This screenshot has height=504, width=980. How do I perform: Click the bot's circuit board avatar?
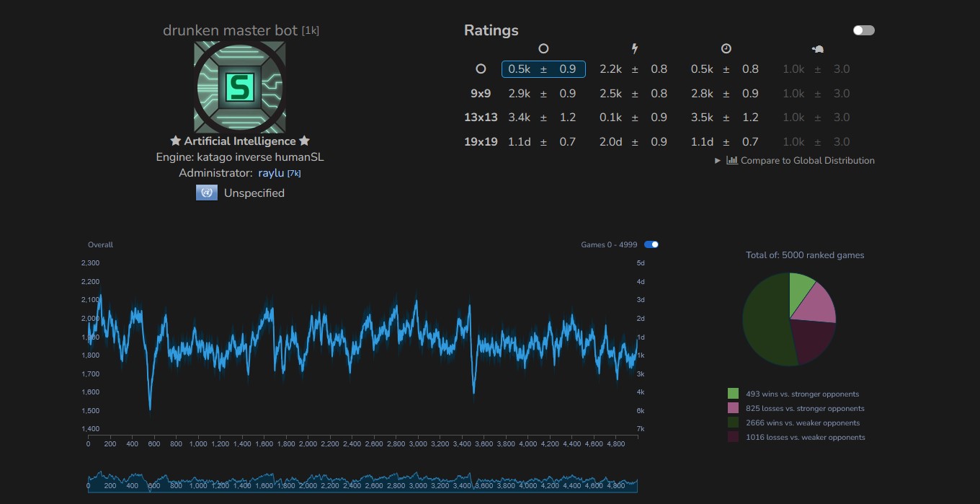(240, 87)
